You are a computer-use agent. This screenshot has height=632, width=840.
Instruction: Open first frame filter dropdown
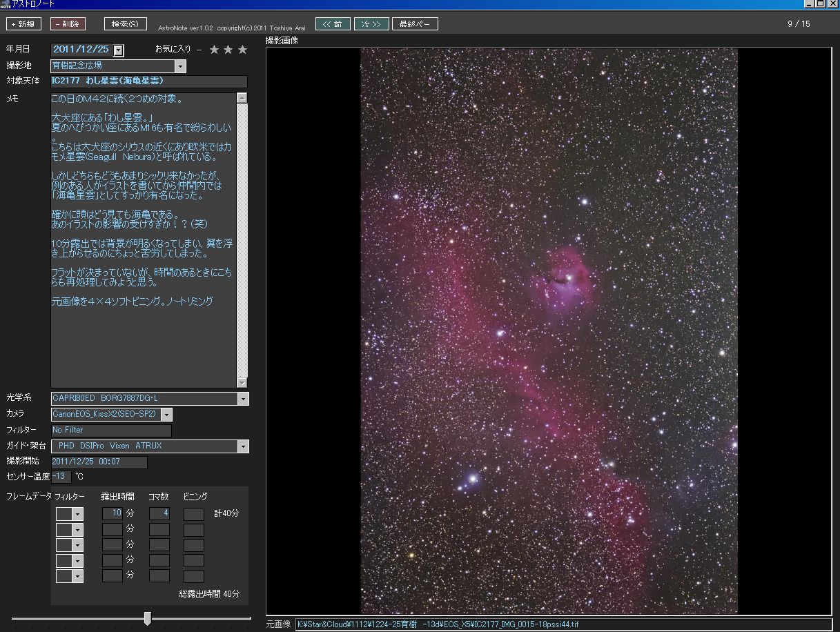(x=77, y=514)
